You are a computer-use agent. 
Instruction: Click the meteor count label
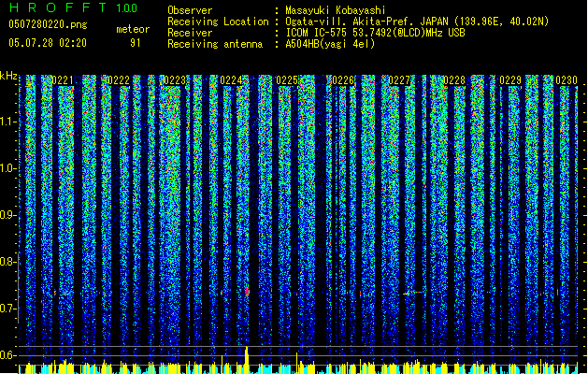(133, 29)
